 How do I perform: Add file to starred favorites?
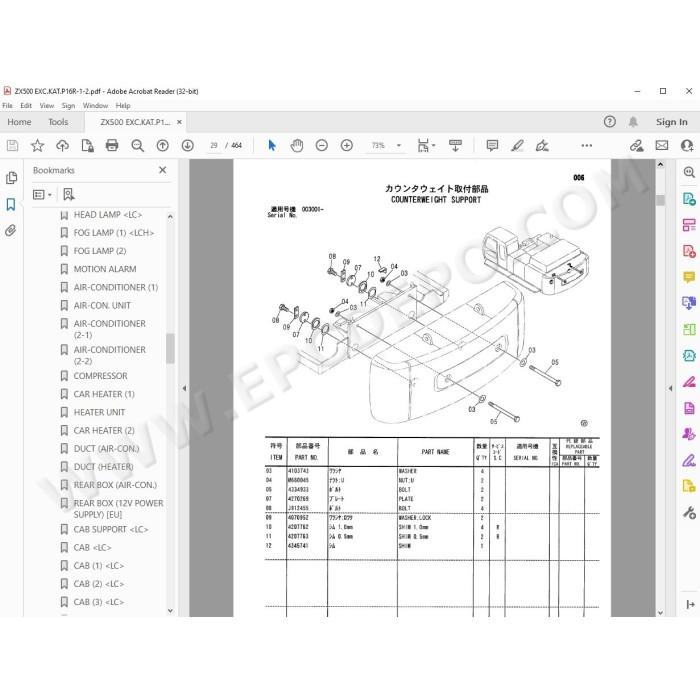(38, 146)
